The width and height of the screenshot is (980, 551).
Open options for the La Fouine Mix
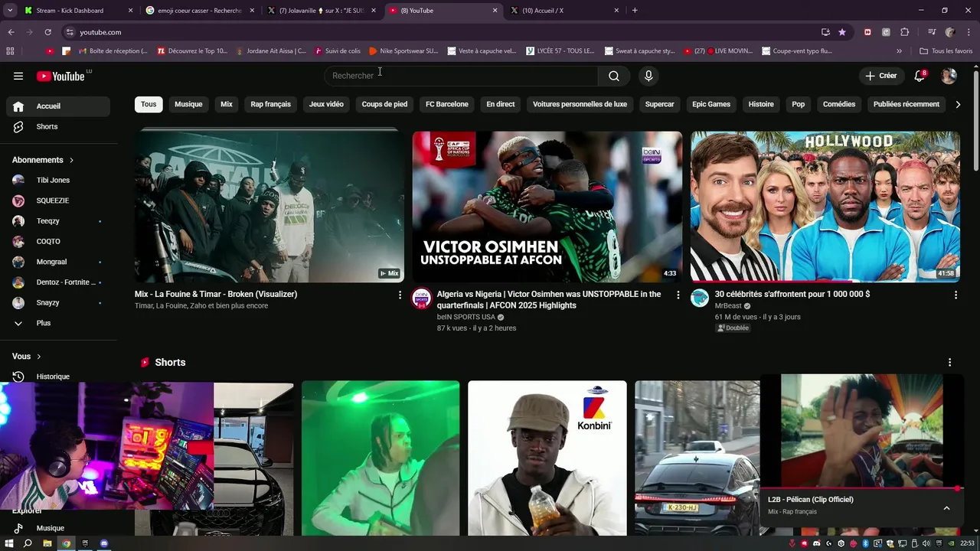[400, 295]
